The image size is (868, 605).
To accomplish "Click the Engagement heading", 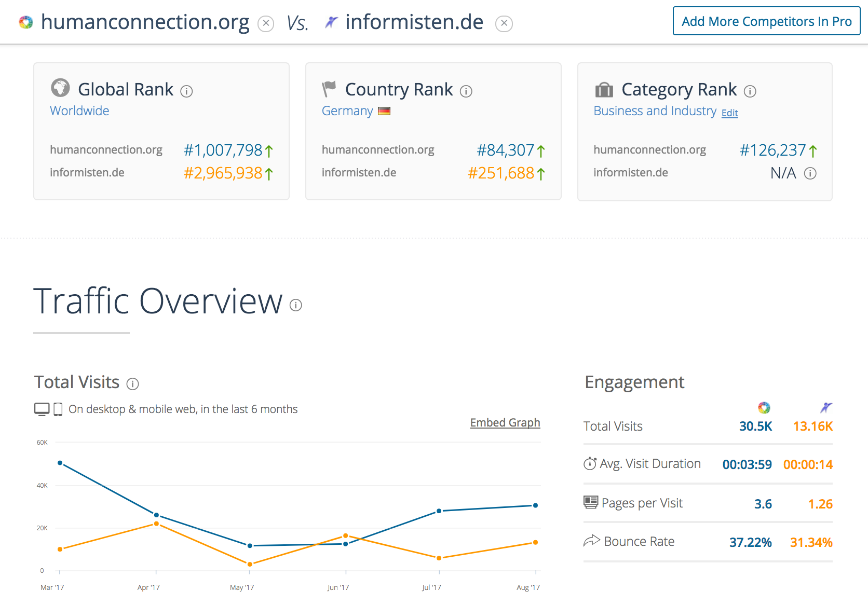I will pos(634,382).
